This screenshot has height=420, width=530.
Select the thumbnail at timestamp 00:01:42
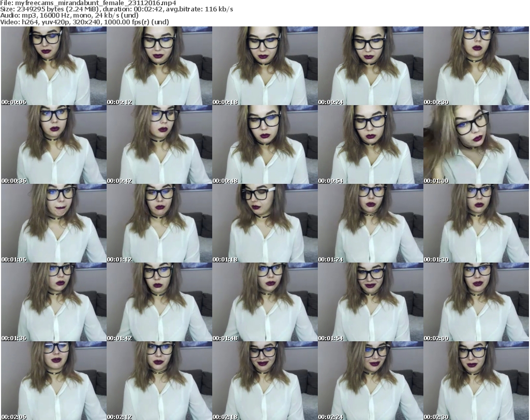tap(159, 302)
